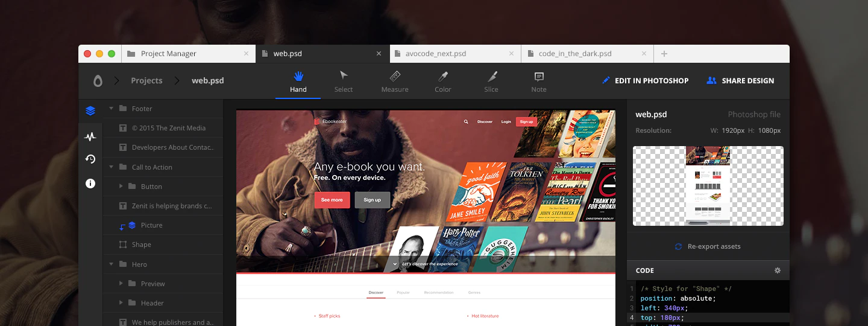The image size is (868, 326).
Task: Click the text layer icon of © 2015 The Zenit Media
Action: 123,128
